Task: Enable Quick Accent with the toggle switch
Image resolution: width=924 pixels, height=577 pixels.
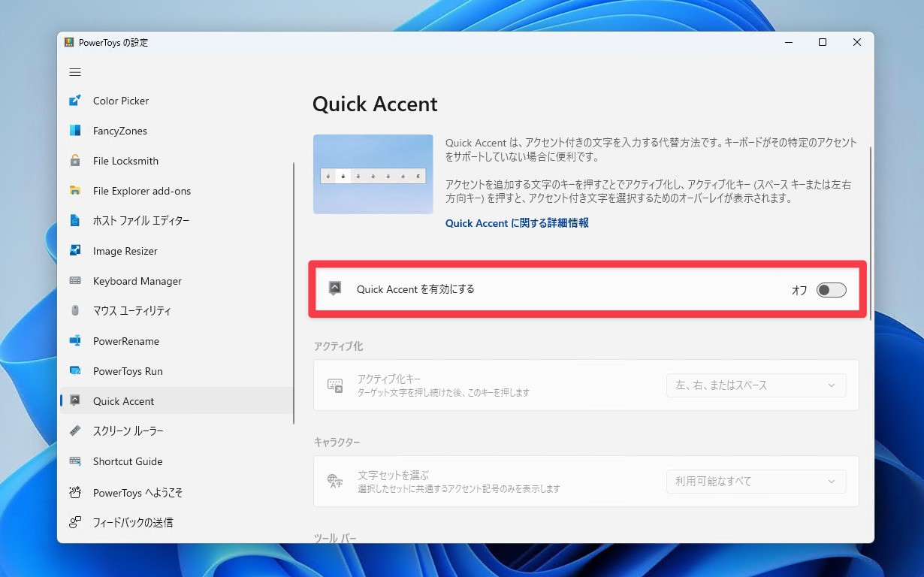Action: [831, 290]
